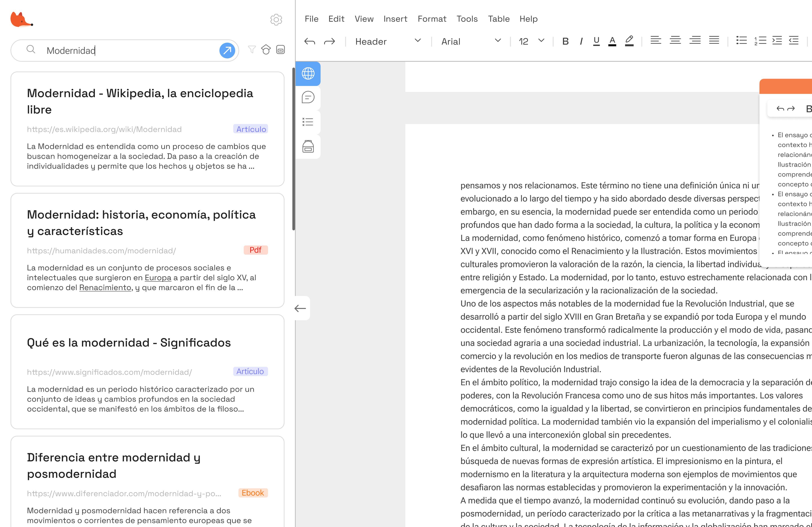Select the globe web search sidebar icon
The image size is (812, 527).
(308, 74)
